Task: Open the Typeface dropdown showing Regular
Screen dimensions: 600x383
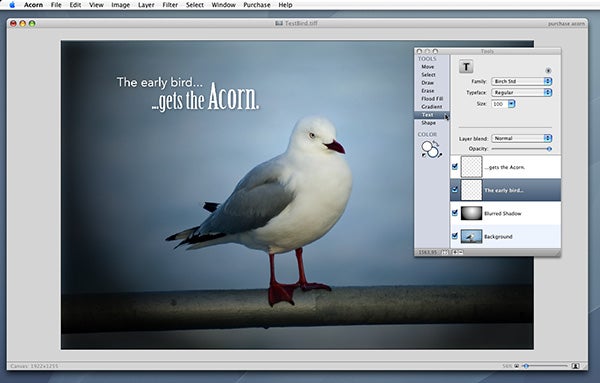Action: click(x=521, y=92)
